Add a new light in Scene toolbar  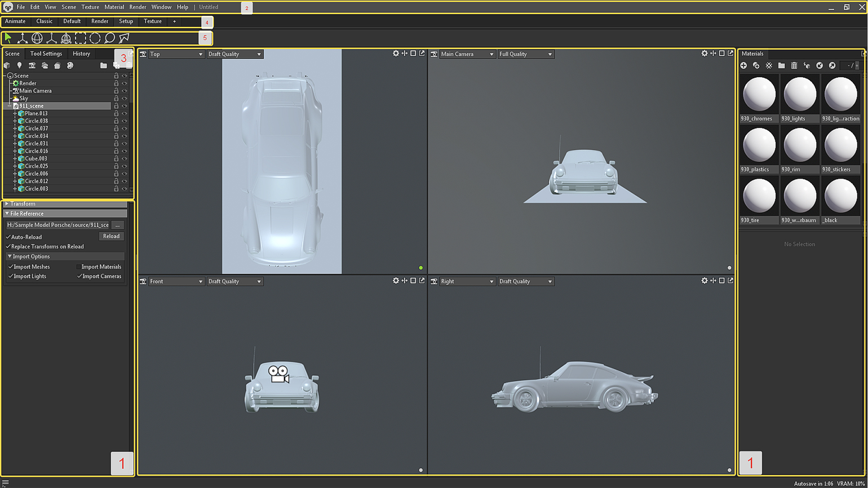coord(19,66)
